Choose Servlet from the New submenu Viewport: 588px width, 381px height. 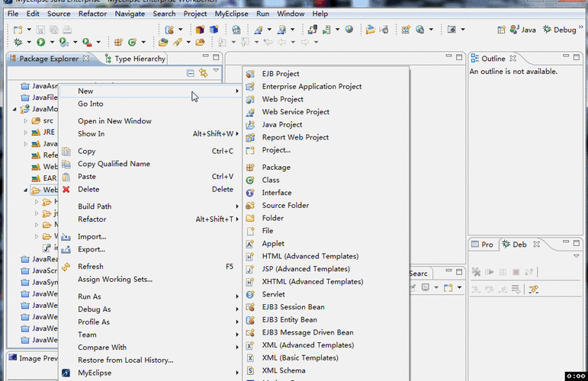[273, 294]
